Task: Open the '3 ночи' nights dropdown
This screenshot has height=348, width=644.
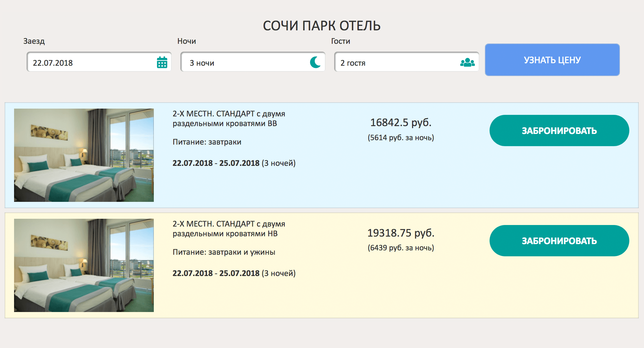Action: tap(253, 62)
